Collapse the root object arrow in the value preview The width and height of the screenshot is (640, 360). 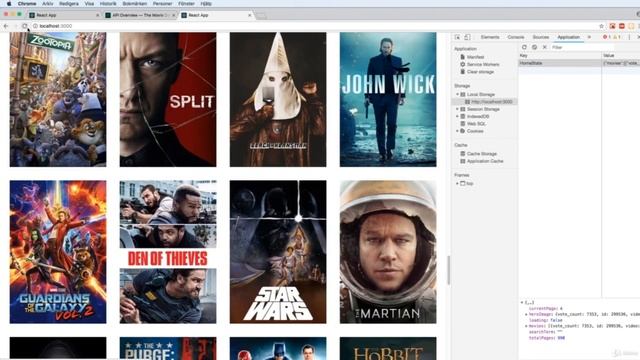pyautogui.click(x=522, y=303)
